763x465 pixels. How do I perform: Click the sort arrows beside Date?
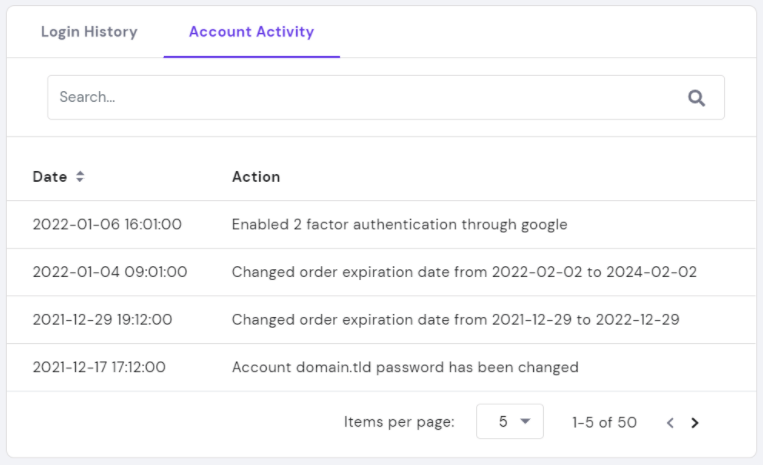tap(80, 177)
